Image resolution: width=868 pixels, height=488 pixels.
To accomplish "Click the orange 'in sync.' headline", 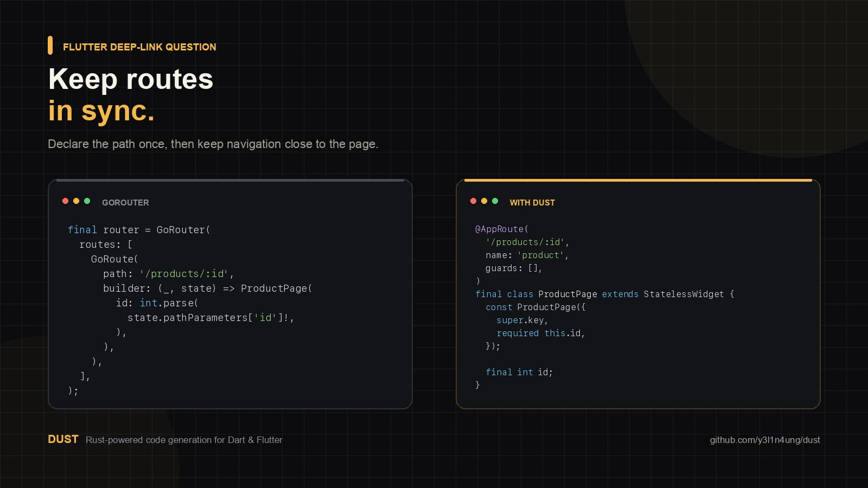I will [101, 111].
